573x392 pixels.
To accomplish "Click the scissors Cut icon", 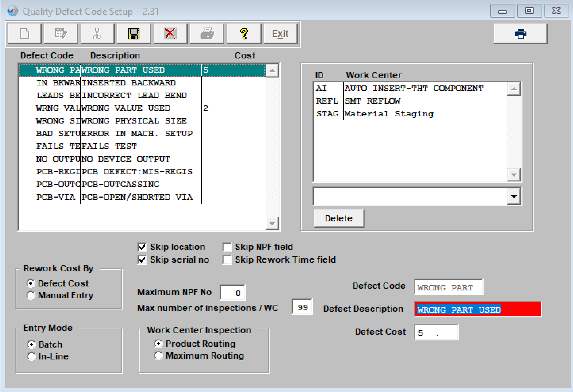I will tap(97, 34).
